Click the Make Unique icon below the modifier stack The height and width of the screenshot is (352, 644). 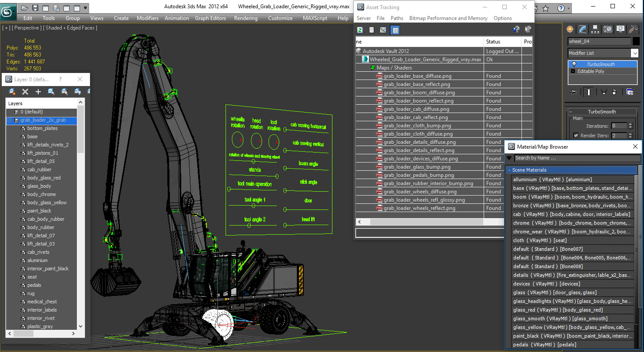pyautogui.click(x=604, y=92)
